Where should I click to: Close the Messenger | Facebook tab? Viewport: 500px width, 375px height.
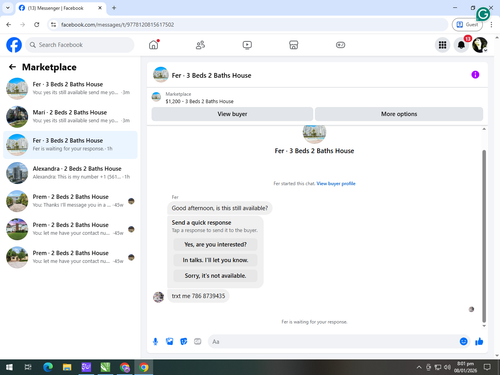pos(100,8)
